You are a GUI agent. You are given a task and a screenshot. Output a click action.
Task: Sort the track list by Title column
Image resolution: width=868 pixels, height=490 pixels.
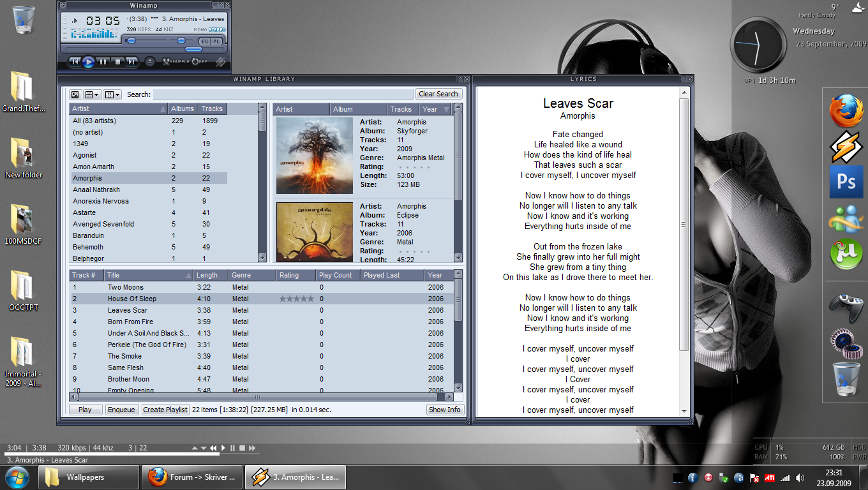point(149,275)
